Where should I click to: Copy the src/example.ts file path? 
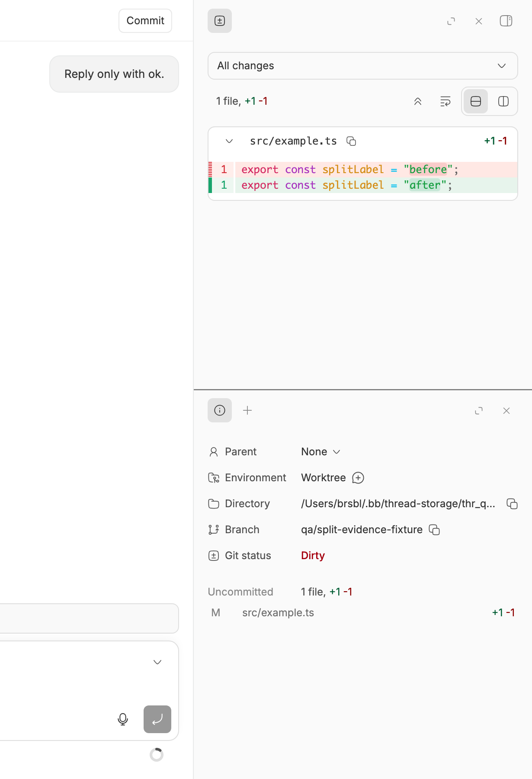351,141
